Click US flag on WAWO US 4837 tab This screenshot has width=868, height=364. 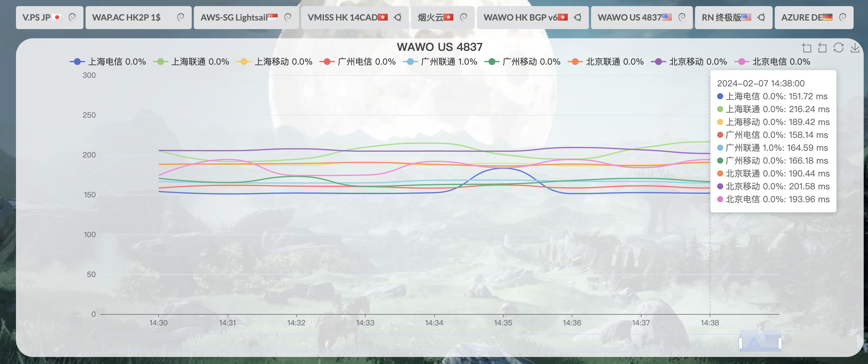pyautogui.click(x=667, y=17)
